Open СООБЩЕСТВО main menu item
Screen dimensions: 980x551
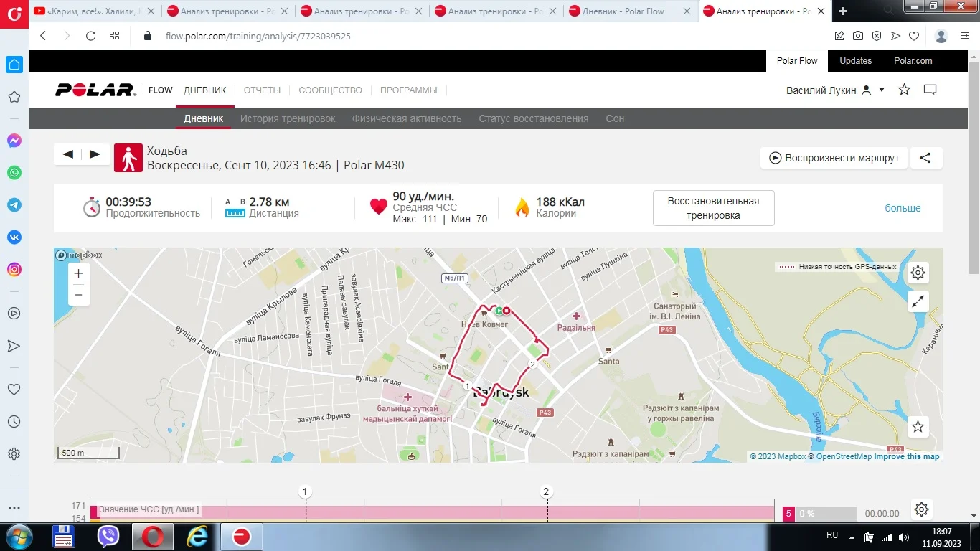click(x=330, y=90)
